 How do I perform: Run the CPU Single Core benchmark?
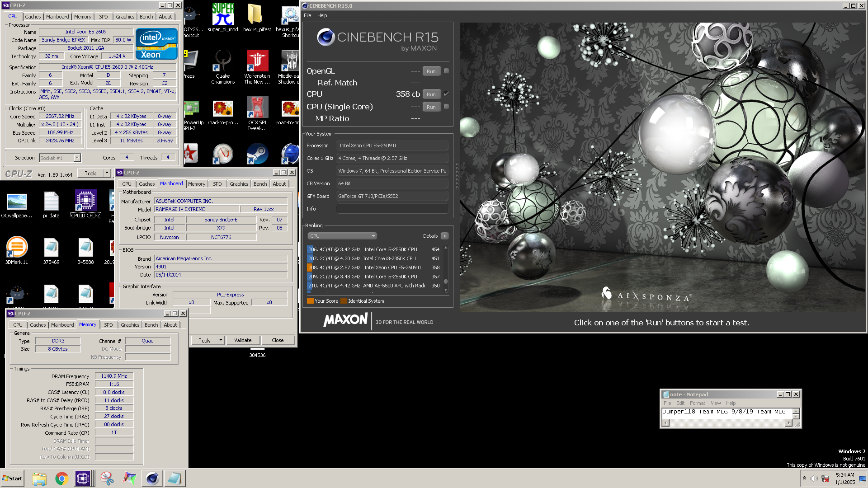[x=431, y=107]
